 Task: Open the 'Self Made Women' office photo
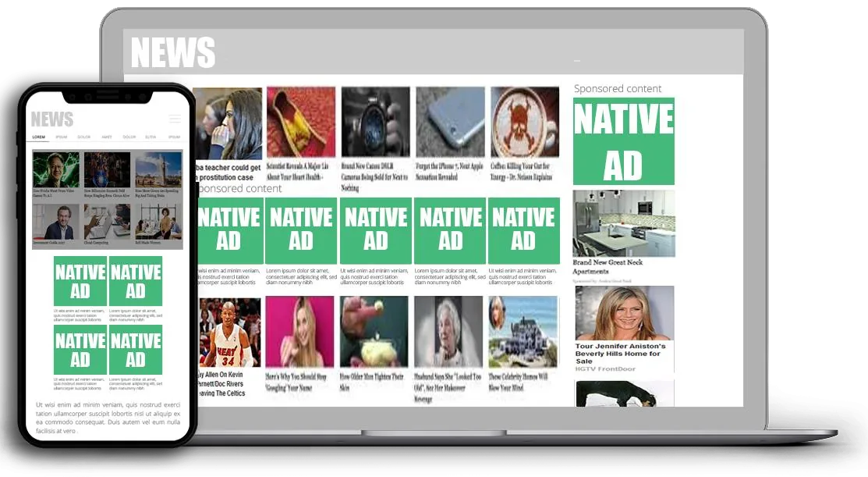[158, 222]
